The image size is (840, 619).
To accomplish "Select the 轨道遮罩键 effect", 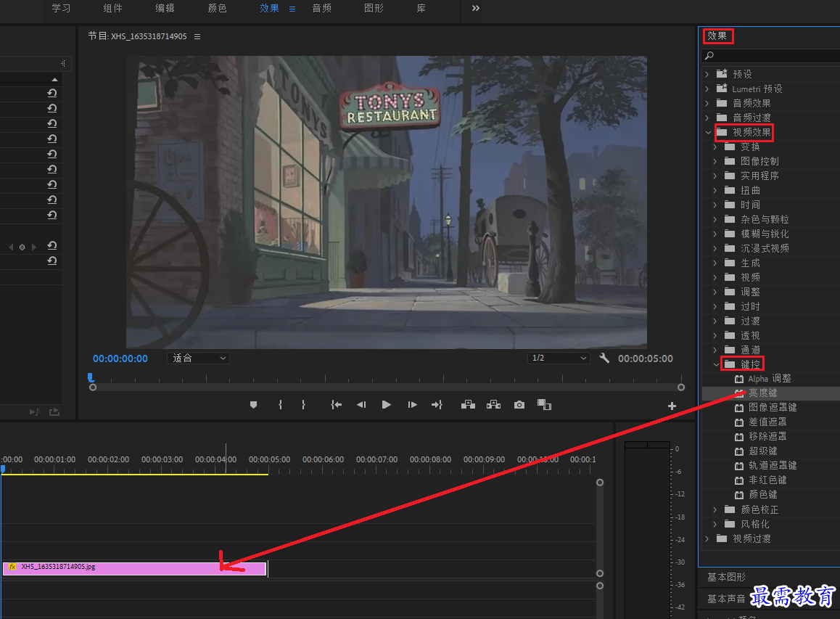I will [x=773, y=465].
